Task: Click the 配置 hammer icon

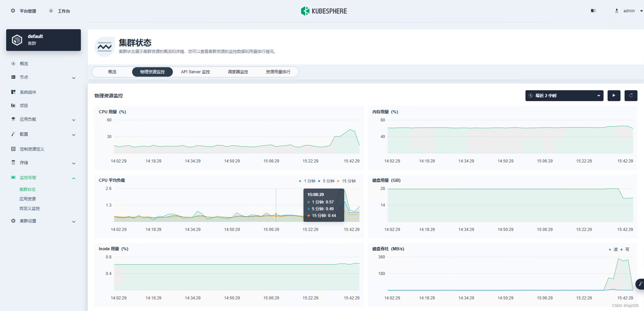Action: 13,134
